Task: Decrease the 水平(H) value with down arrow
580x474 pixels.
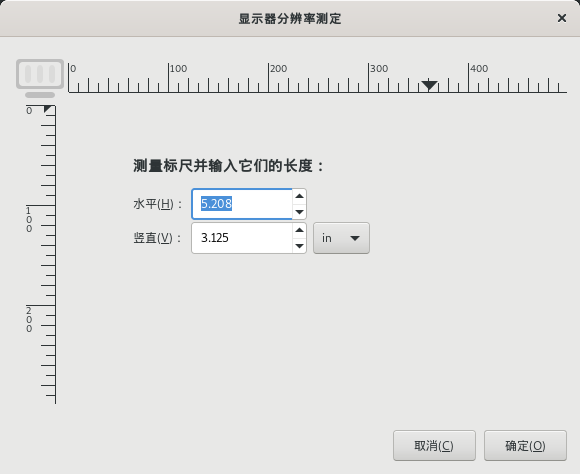Action: [x=300, y=212]
